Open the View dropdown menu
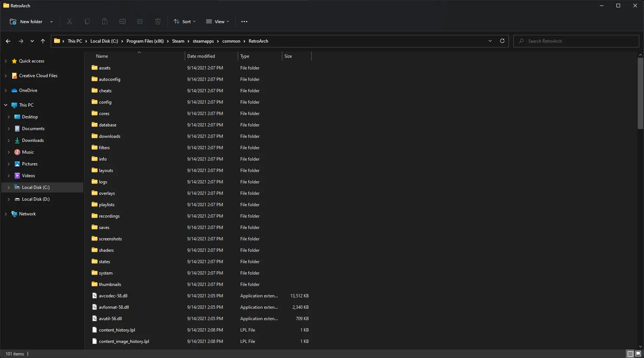Viewport: 644px width, 358px height. (217, 22)
